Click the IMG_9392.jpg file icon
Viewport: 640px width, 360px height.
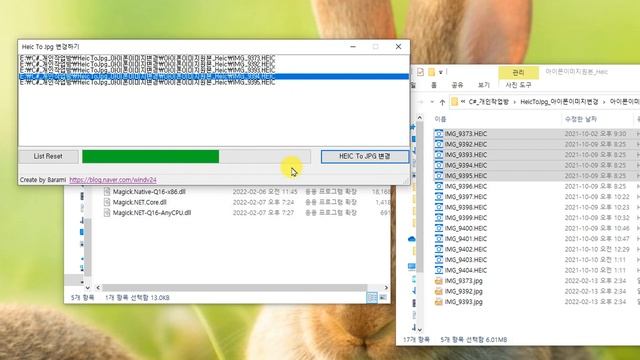click(438, 291)
